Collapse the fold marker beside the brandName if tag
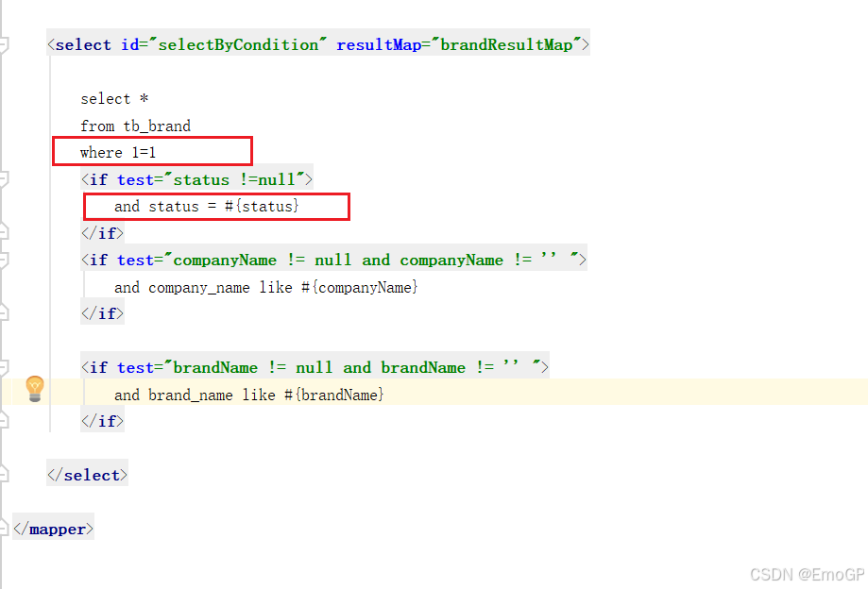 pyautogui.click(x=4, y=367)
